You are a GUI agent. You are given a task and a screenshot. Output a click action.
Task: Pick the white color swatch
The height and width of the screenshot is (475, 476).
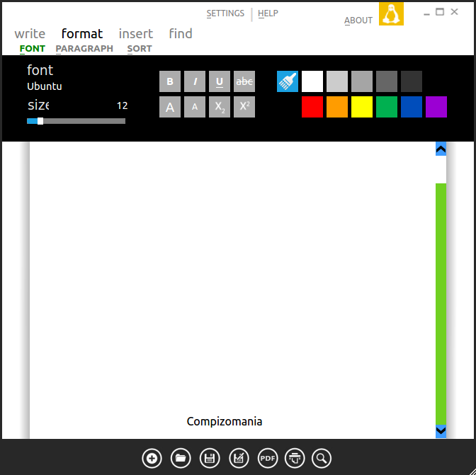[x=312, y=81]
